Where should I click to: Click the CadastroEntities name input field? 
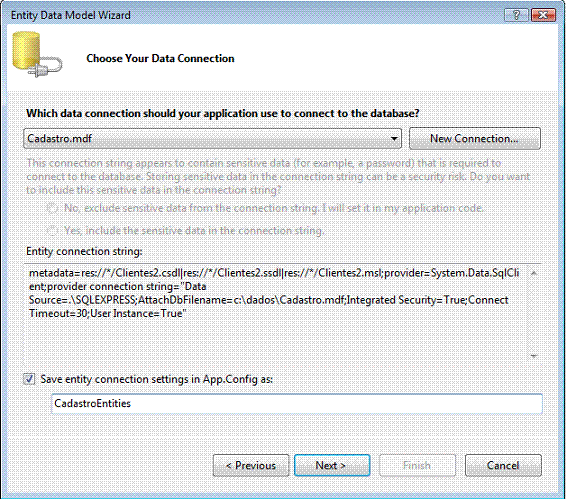tap(297, 404)
